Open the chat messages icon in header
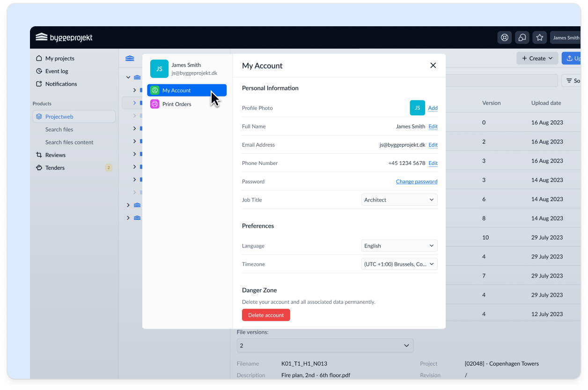Screen dimensions: 588x390 [x=522, y=37]
